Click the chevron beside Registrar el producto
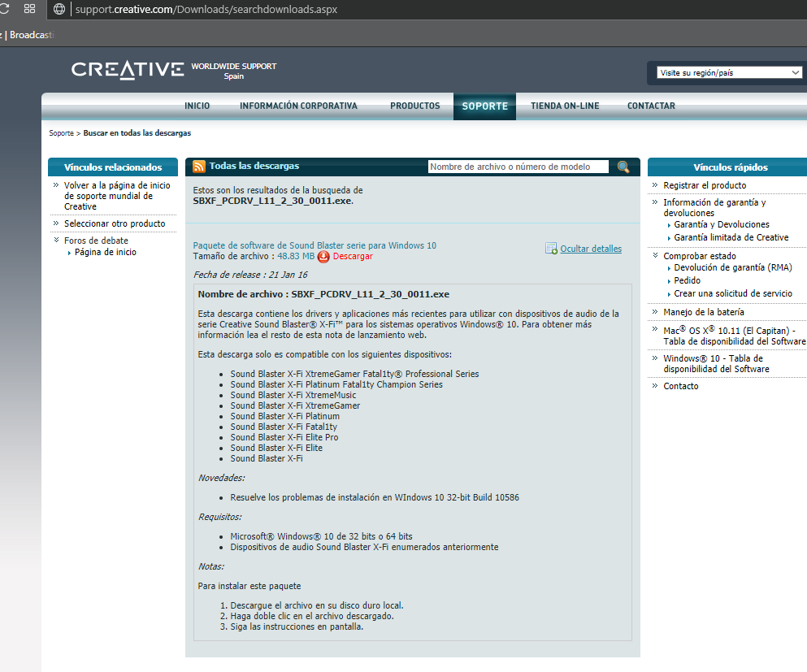The height and width of the screenshot is (672, 807). 655,184
